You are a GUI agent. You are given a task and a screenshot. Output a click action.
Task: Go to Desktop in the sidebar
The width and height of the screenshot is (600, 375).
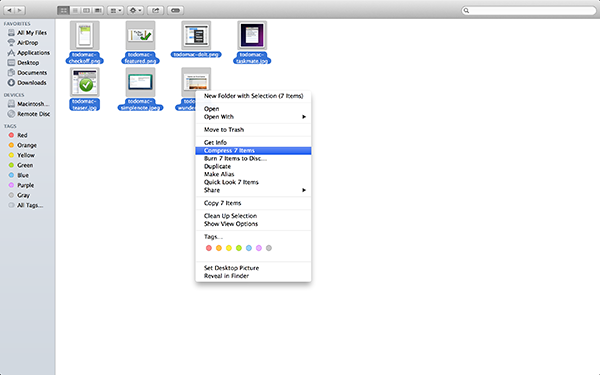[28, 63]
